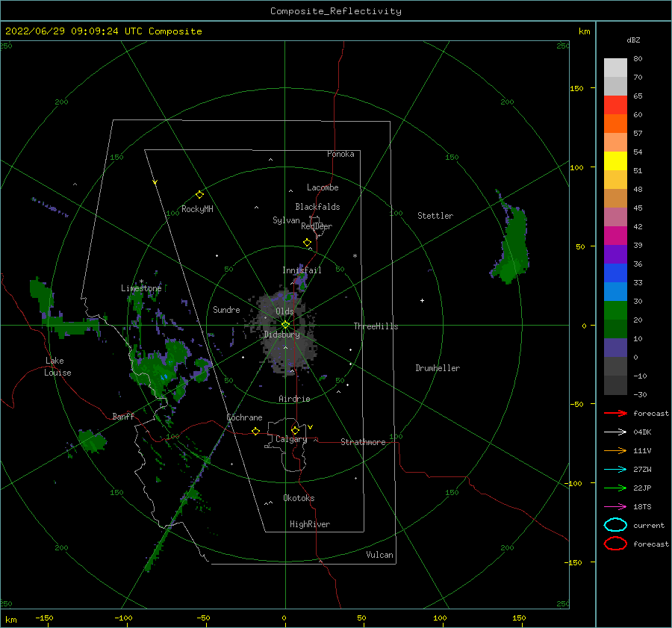Click the Lake Louise label
Viewport: 672px width, 628px height.
coord(57,367)
